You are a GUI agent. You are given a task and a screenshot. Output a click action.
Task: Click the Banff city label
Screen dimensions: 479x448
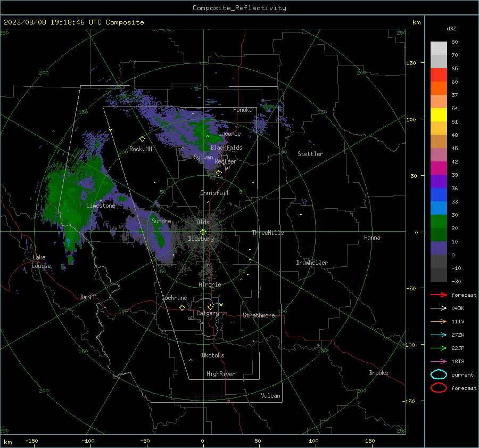point(88,297)
